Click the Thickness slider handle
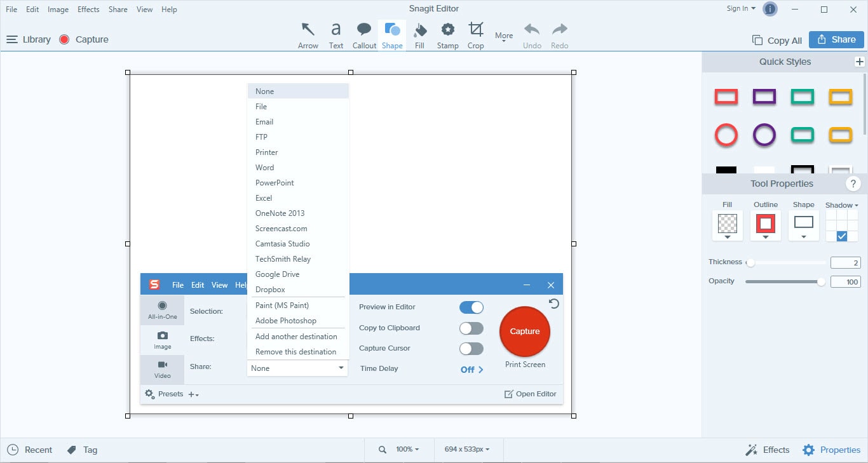The image size is (868, 463). click(750, 262)
